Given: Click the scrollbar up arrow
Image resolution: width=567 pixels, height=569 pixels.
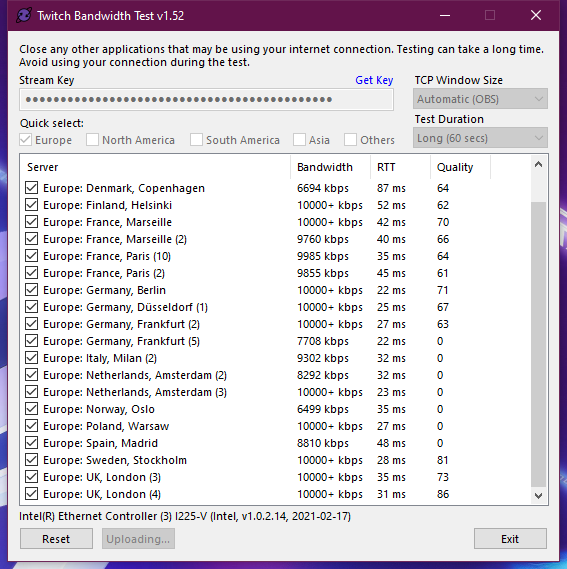Looking at the screenshot, I should click(x=539, y=165).
